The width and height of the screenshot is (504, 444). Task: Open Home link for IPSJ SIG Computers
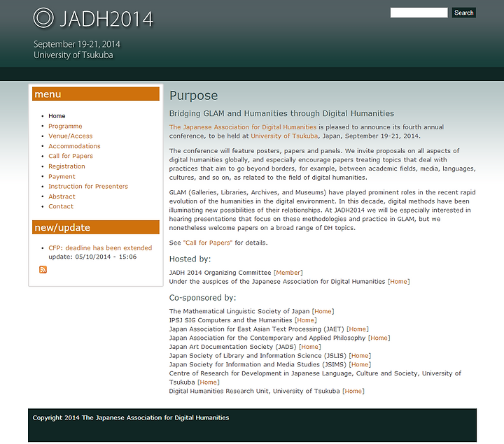305,320
